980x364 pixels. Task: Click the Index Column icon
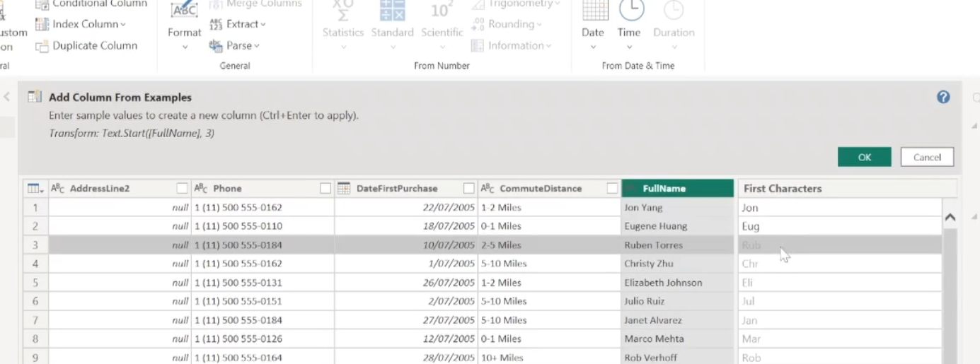(x=42, y=25)
